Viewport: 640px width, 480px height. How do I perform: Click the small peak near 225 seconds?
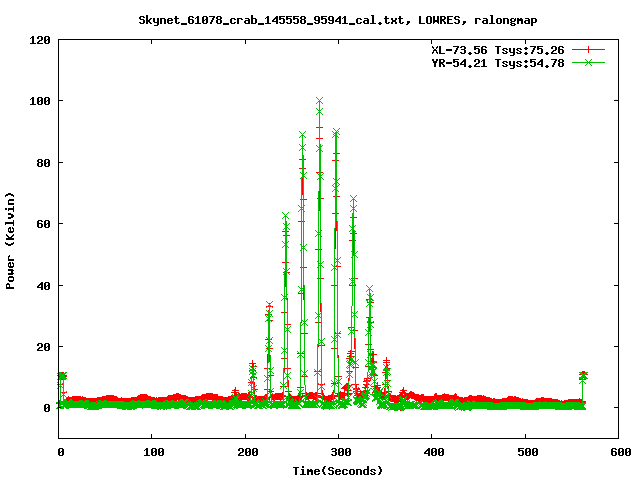269,306
